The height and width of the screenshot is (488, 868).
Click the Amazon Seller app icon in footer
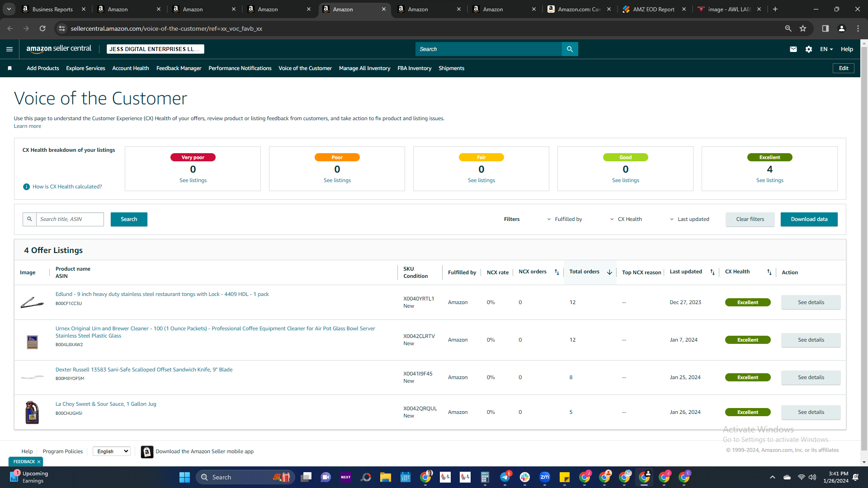pos(147,451)
